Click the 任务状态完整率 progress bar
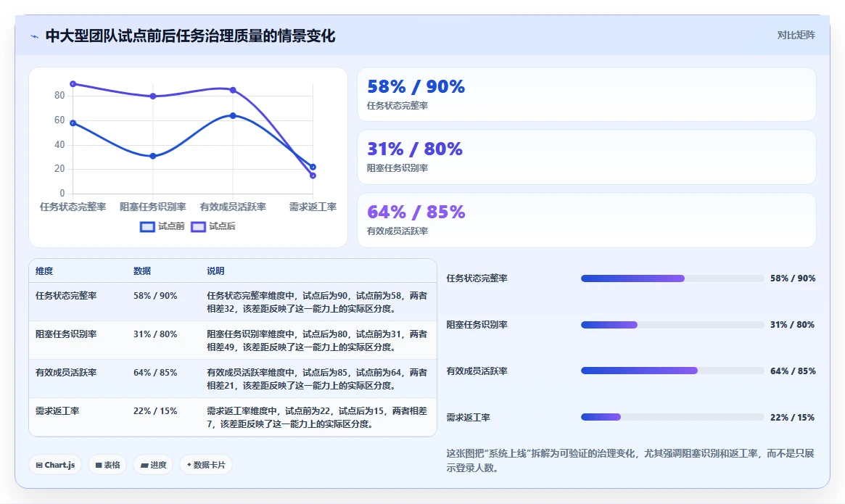This screenshot has height=504, width=845. (x=672, y=278)
